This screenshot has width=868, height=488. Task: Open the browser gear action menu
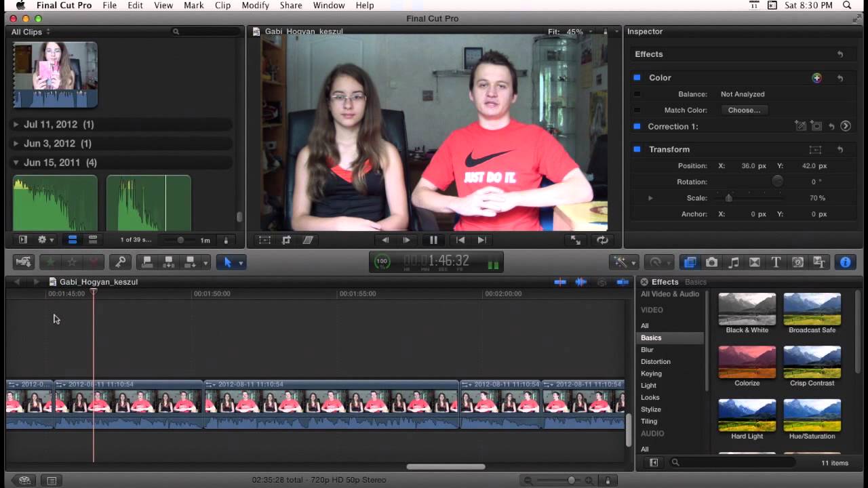click(x=45, y=240)
